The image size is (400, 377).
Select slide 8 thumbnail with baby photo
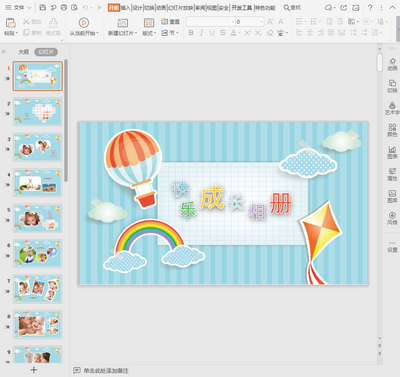[38, 324]
